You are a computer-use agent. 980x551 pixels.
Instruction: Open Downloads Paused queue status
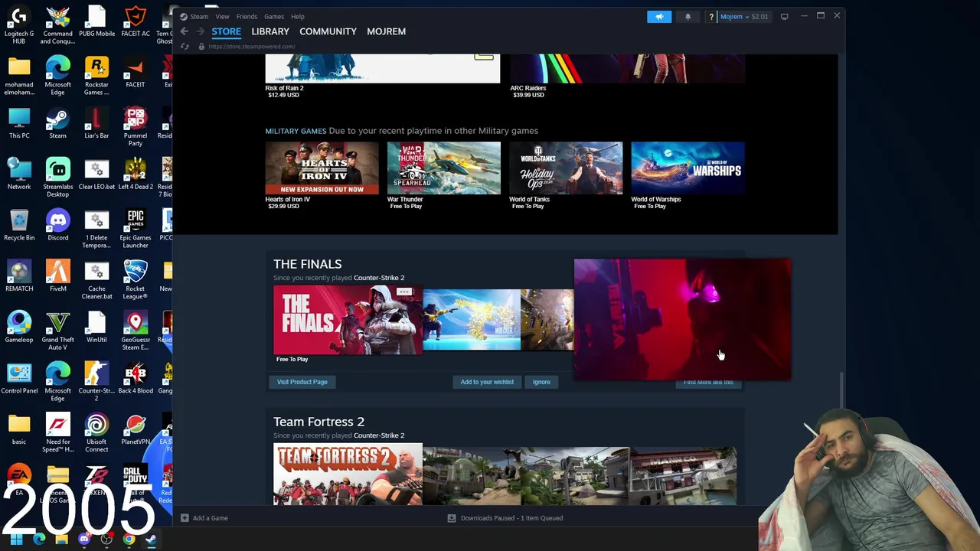511,518
